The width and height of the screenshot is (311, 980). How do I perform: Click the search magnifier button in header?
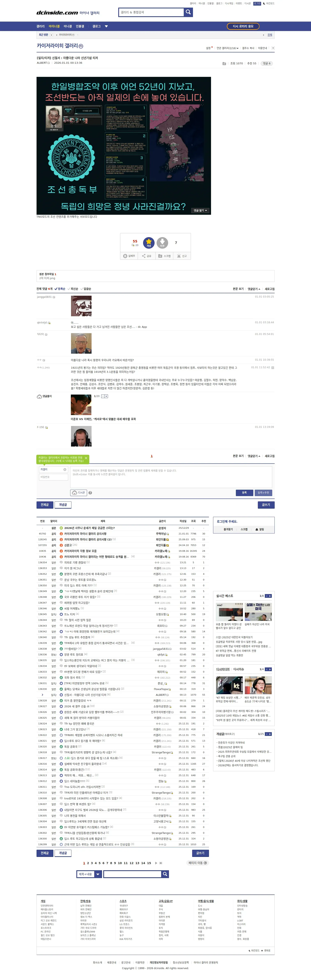(x=188, y=12)
